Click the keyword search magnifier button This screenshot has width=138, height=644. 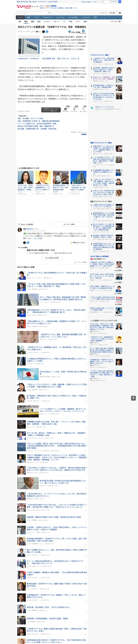[49, 13]
